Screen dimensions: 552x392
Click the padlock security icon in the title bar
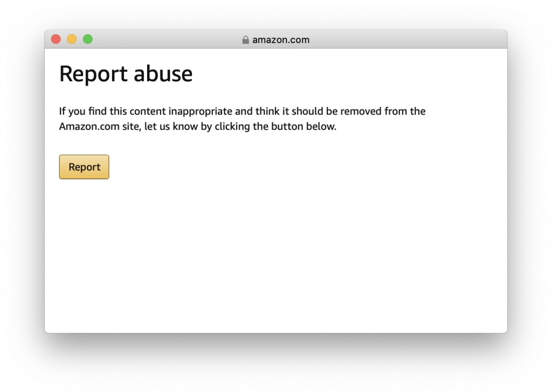coord(246,39)
